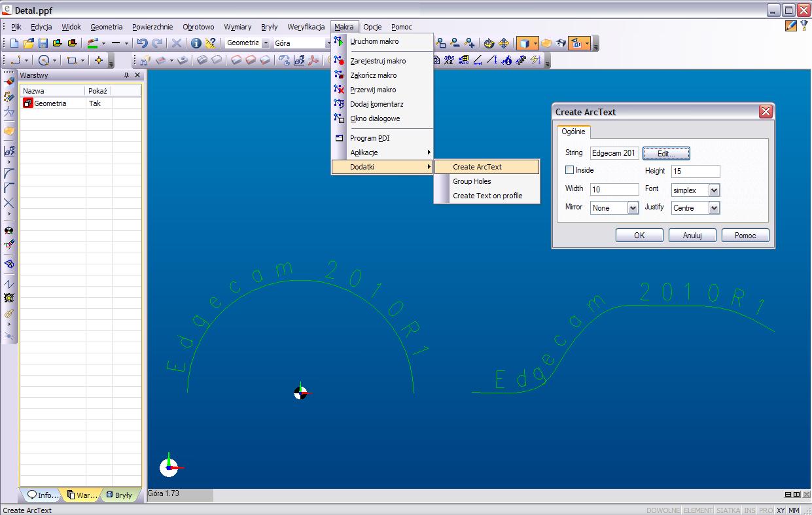Choose 'Okno dialogowe' in Makra menu

click(383, 118)
